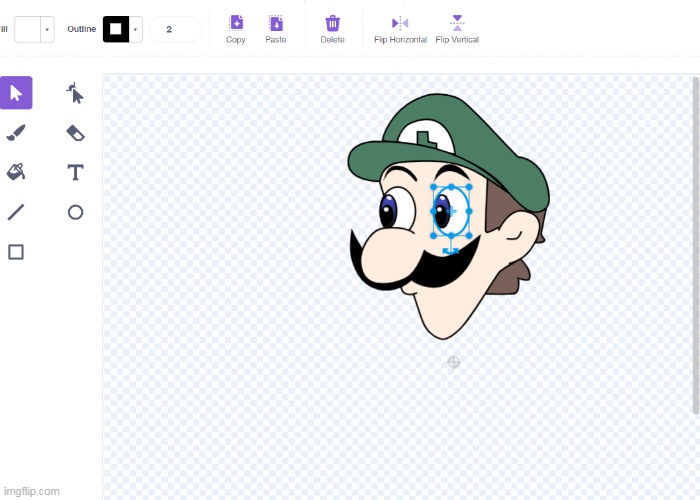Image resolution: width=700 pixels, height=500 pixels.
Task: Open the Fill color swatch
Action: [28, 29]
